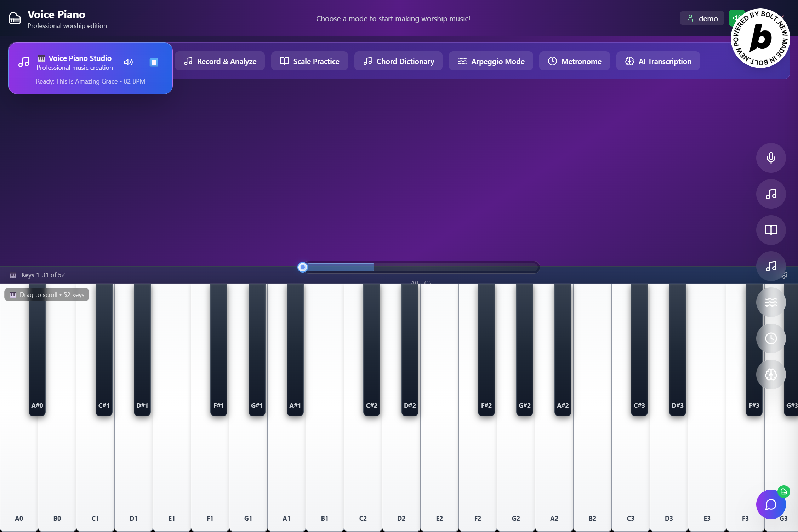Click the floating clock metronome icon

[x=771, y=338]
